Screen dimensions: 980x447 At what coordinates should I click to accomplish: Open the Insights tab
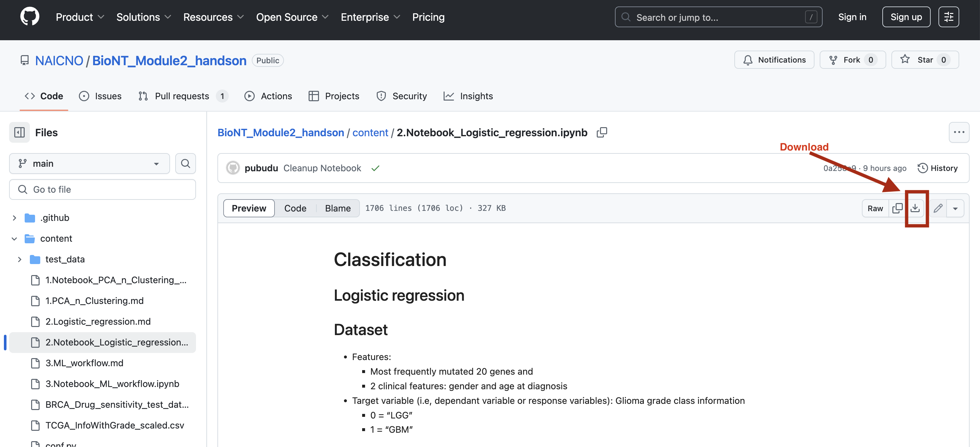[x=468, y=96]
